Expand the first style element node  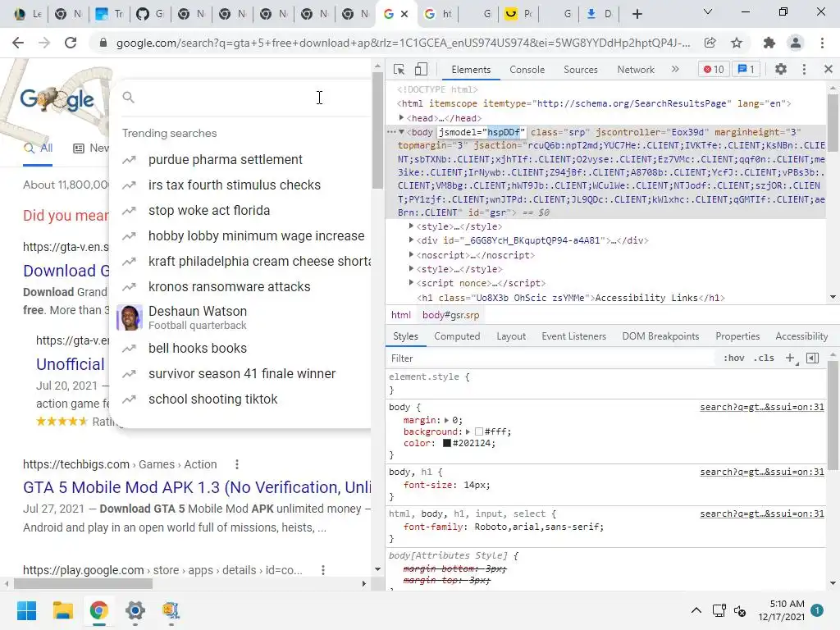click(x=411, y=226)
